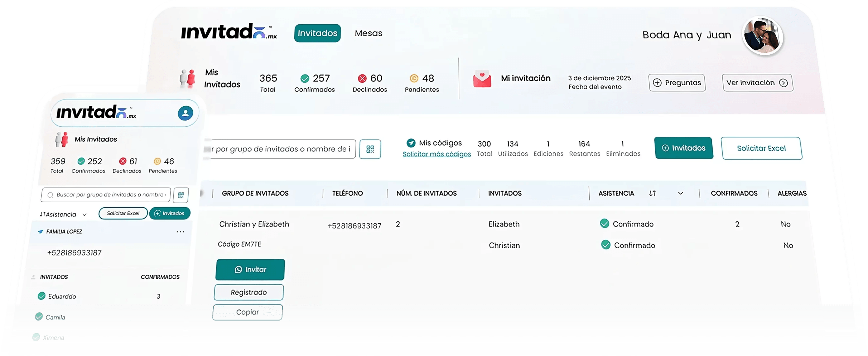Screen dimensions: 868x356
Task: Click the invitada.mx logo in the desktop header
Action: point(229,32)
